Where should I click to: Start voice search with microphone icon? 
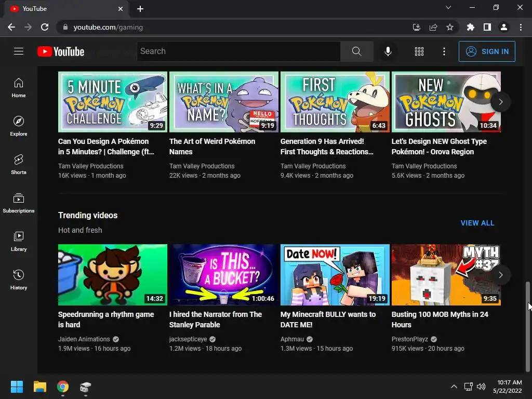click(x=388, y=51)
